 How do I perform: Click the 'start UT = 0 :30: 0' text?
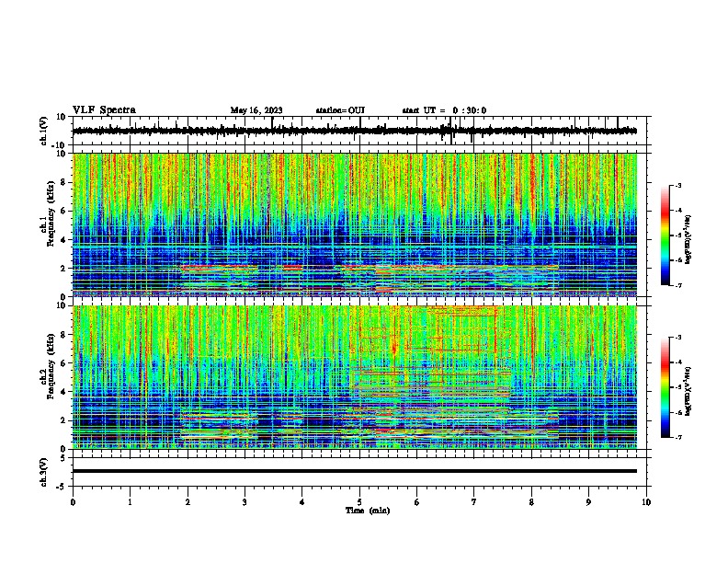click(444, 110)
